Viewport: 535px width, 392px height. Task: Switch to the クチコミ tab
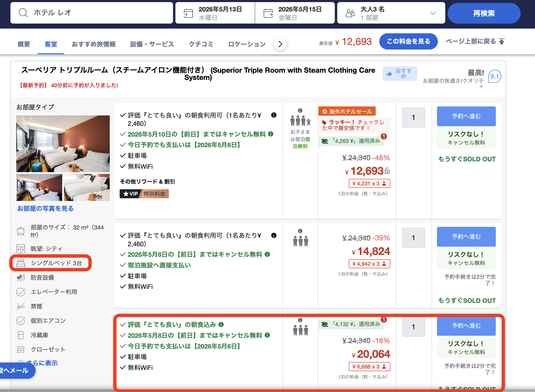pos(201,44)
